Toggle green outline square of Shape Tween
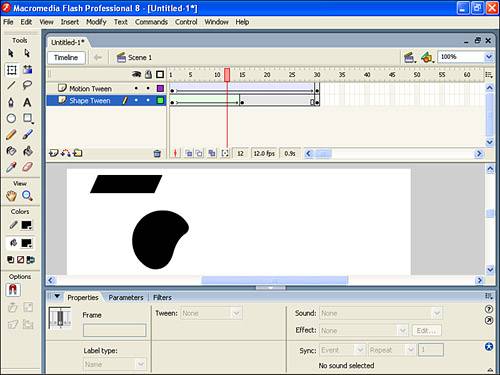Viewport: 500px width, 375px height. click(160, 100)
